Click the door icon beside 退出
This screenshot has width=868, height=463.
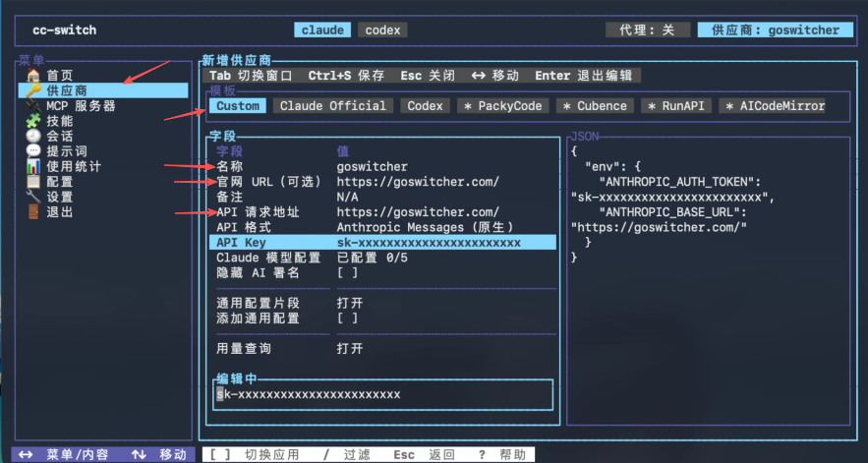(x=33, y=211)
